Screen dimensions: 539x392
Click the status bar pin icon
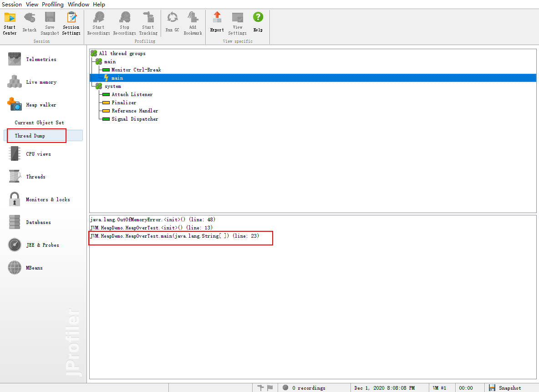coord(260,388)
